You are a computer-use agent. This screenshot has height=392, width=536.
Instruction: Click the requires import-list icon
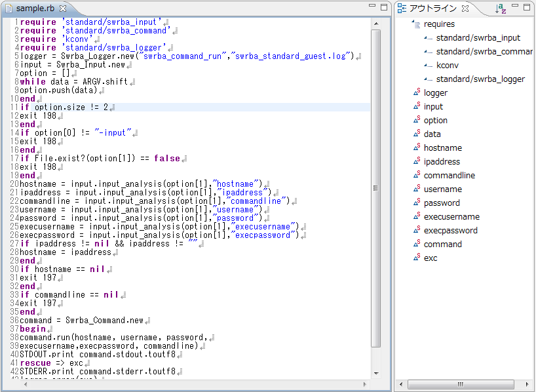(x=417, y=24)
